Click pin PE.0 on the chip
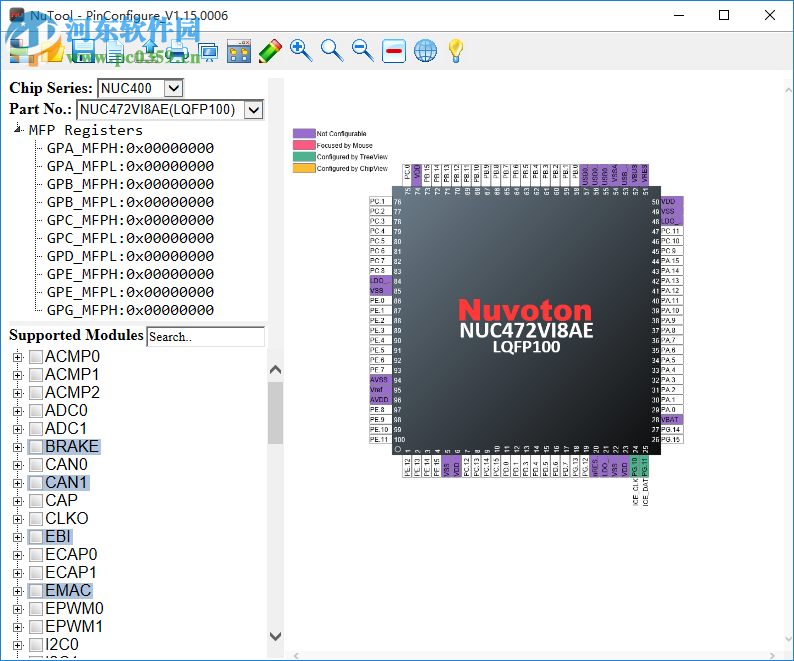 pyautogui.click(x=380, y=300)
